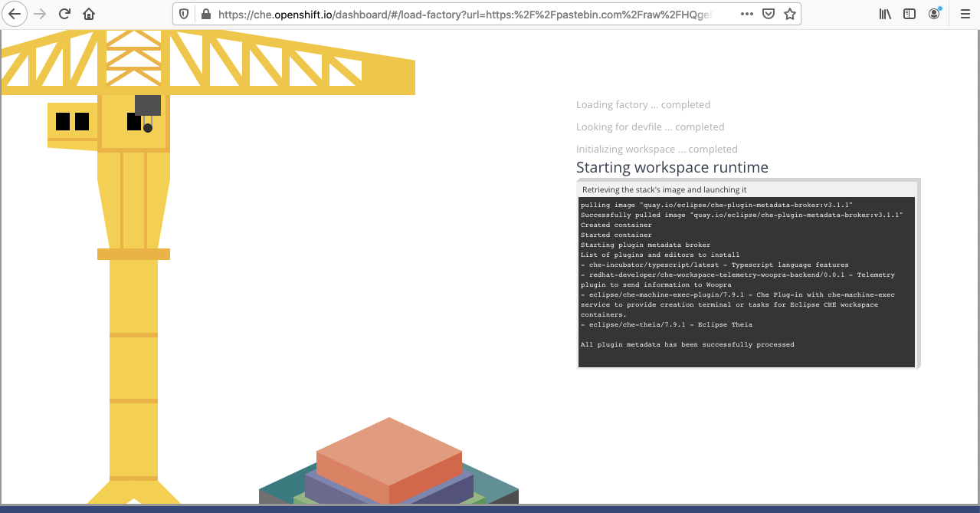The height and width of the screenshot is (513, 980).
Task: Click the 'Loading factory ... completed' status line
Action: pos(643,104)
